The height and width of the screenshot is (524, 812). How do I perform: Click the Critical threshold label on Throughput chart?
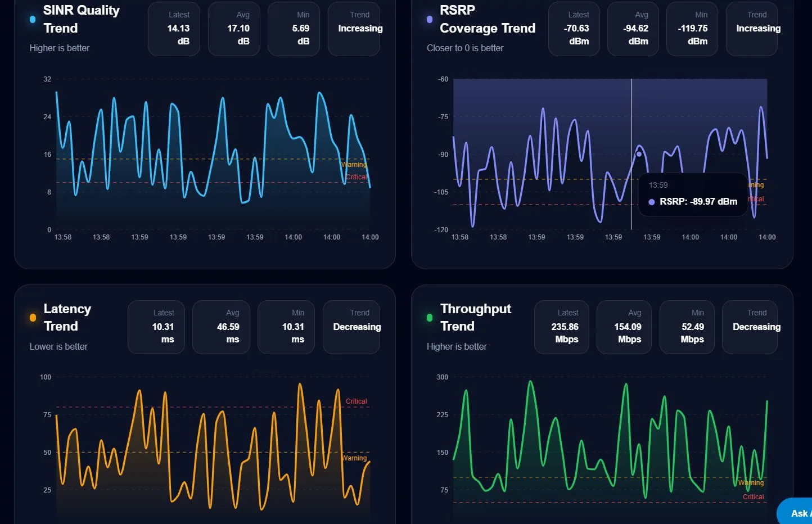coord(753,497)
